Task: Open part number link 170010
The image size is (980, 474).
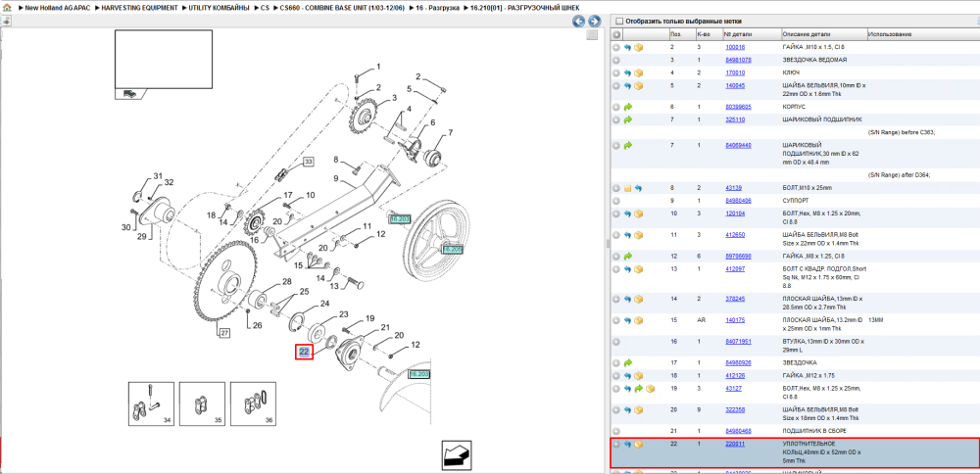Action: coord(734,73)
